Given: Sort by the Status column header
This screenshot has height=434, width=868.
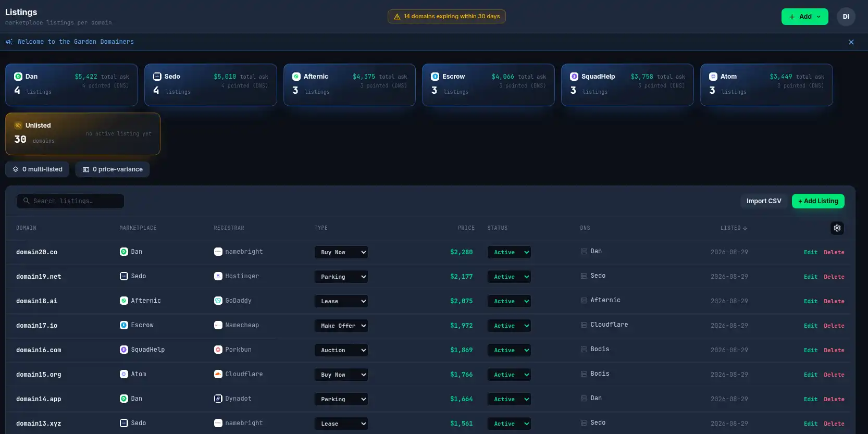Looking at the screenshot, I should point(498,228).
